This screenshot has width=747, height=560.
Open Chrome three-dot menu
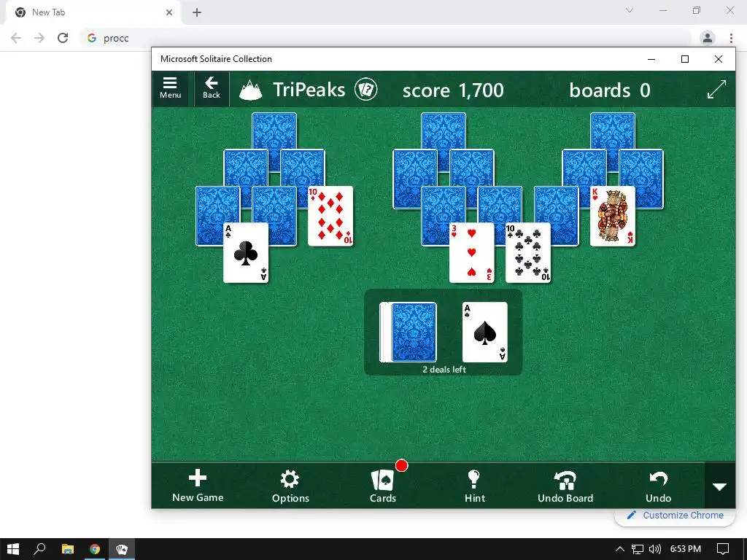coord(731,38)
